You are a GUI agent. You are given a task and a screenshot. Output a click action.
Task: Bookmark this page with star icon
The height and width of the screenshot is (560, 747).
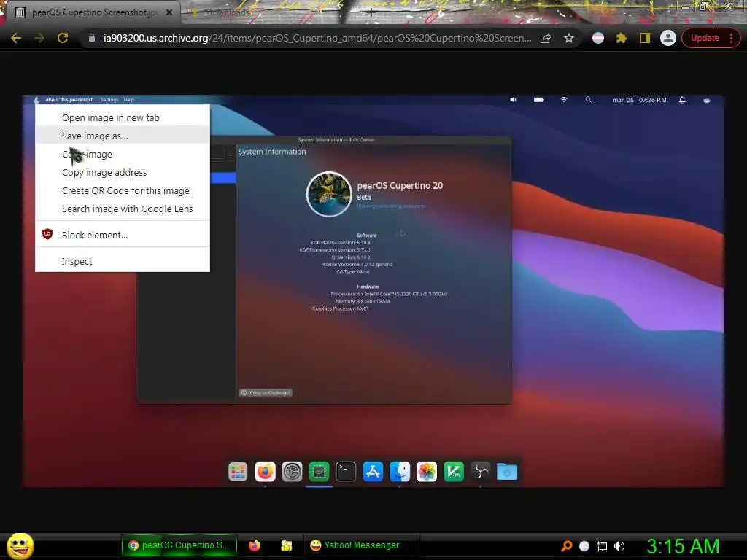569,38
